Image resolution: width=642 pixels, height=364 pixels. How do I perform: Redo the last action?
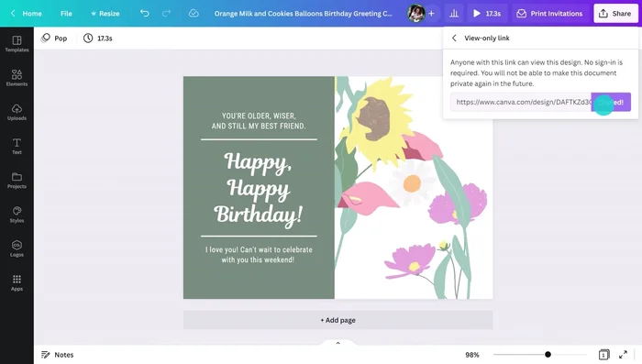(166, 13)
